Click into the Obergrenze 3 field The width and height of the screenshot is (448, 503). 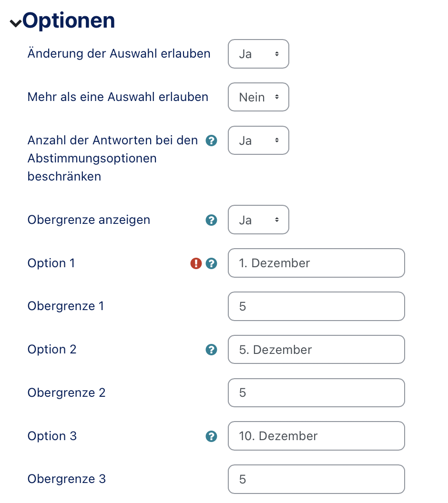(x=316, y=479)
